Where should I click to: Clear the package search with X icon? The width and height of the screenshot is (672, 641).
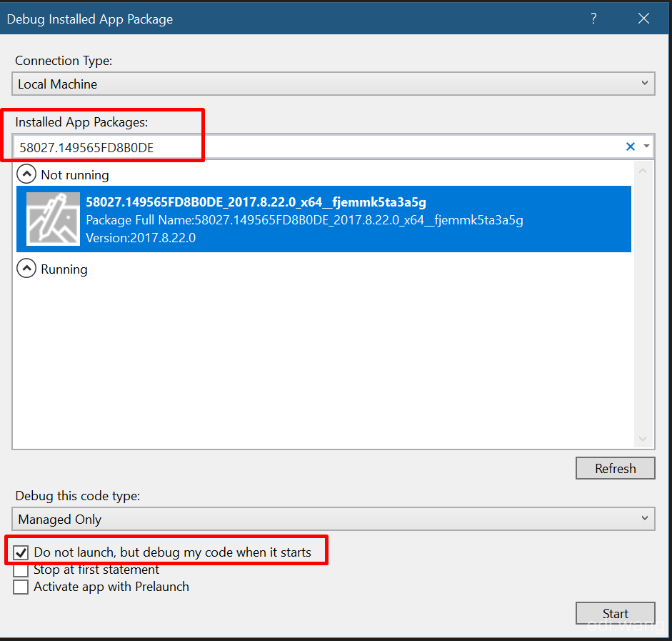[631, 146]
